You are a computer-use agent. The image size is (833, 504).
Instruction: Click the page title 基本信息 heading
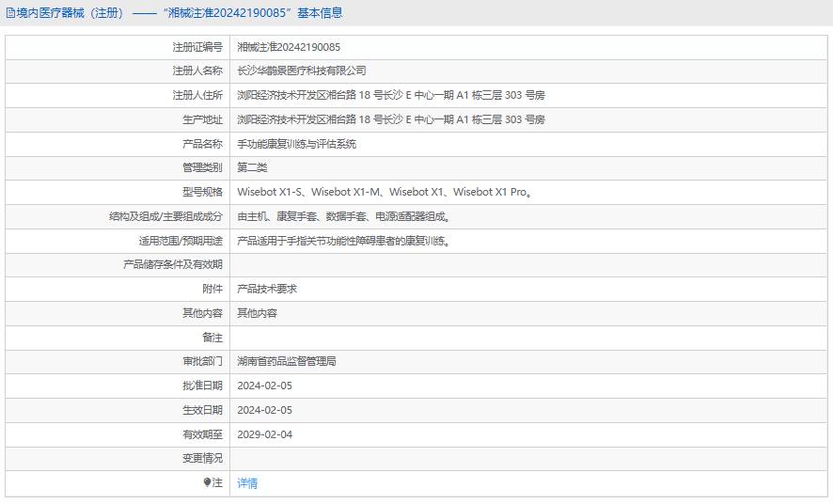[320, 13]
